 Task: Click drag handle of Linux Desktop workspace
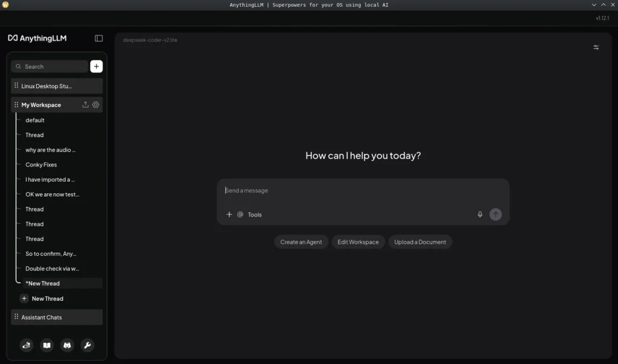coord(16,86)
